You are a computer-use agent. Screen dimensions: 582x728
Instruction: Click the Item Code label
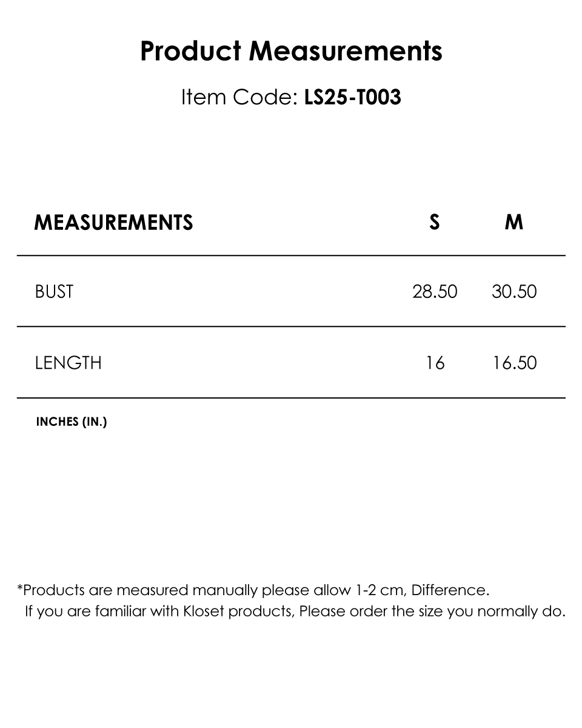[239, 98]
